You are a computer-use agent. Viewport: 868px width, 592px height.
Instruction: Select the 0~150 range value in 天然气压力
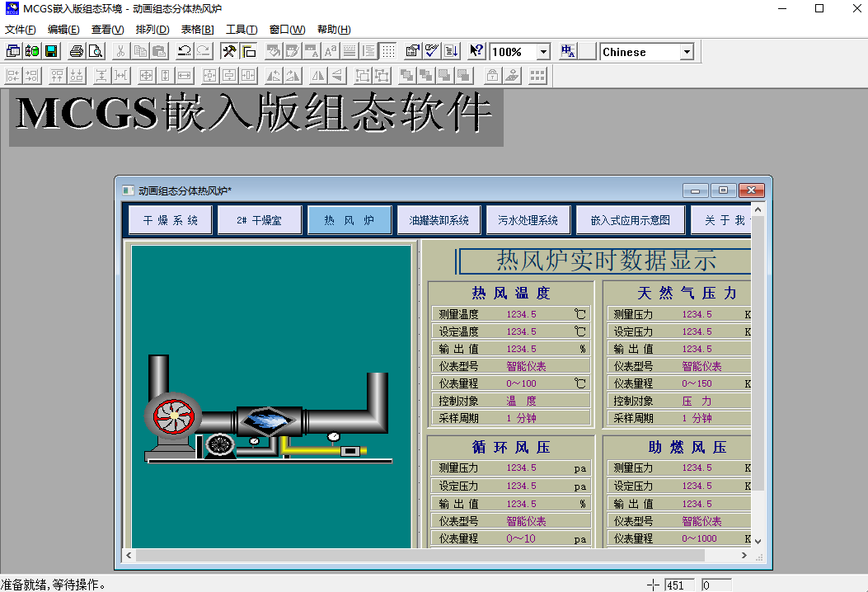[697, 383]
